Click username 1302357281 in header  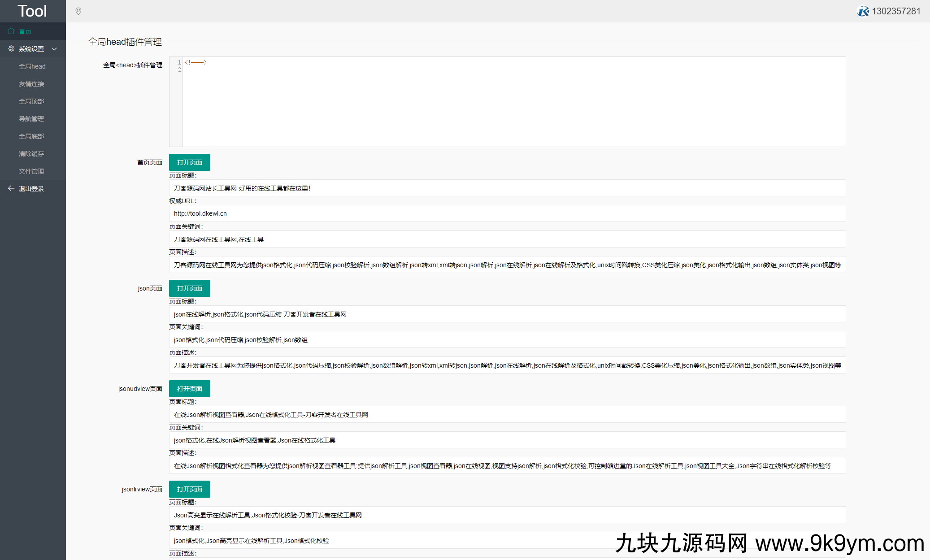coord(896,11)
